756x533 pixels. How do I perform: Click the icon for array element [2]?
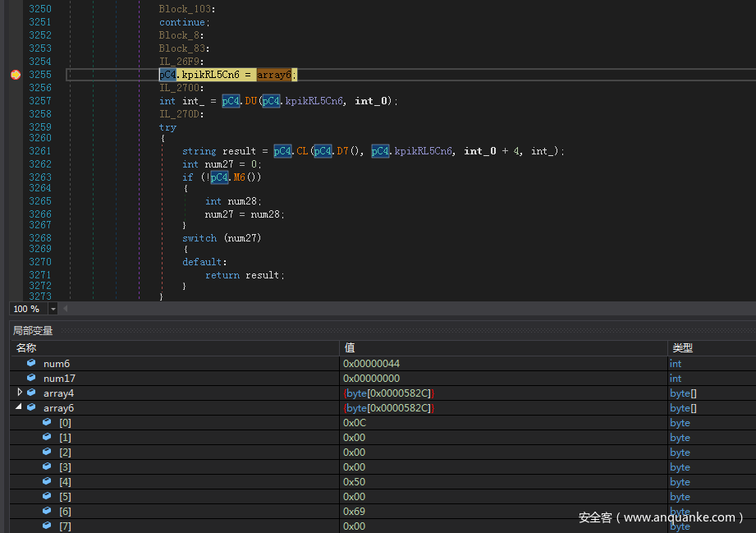coord(47,452)
